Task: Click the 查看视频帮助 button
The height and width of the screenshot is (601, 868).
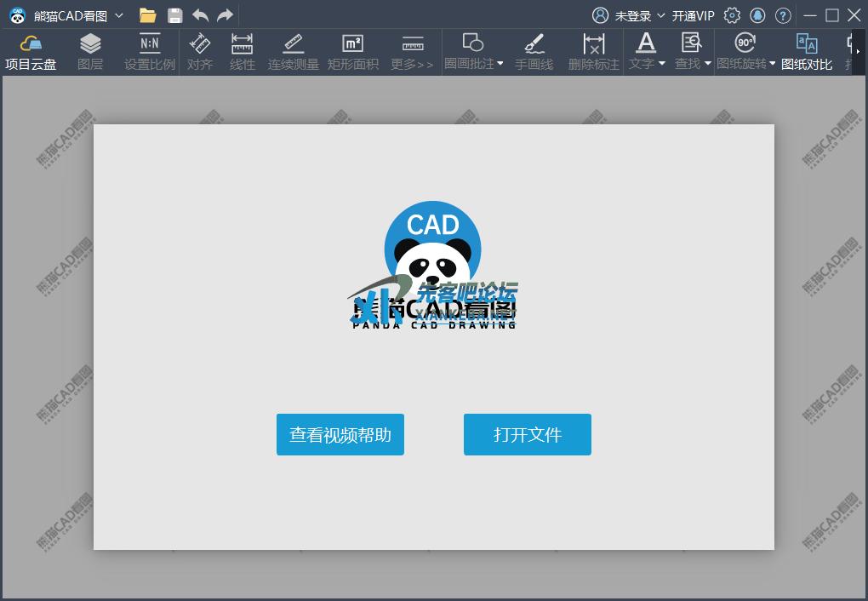Action: pyautogui.click(x=340, y=435)
